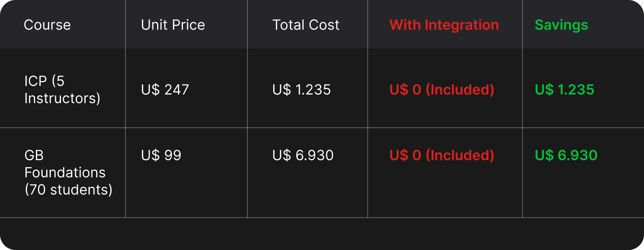
Task: Select the ICP (5 Instructors) cell
Action: [x=63, y=89]
